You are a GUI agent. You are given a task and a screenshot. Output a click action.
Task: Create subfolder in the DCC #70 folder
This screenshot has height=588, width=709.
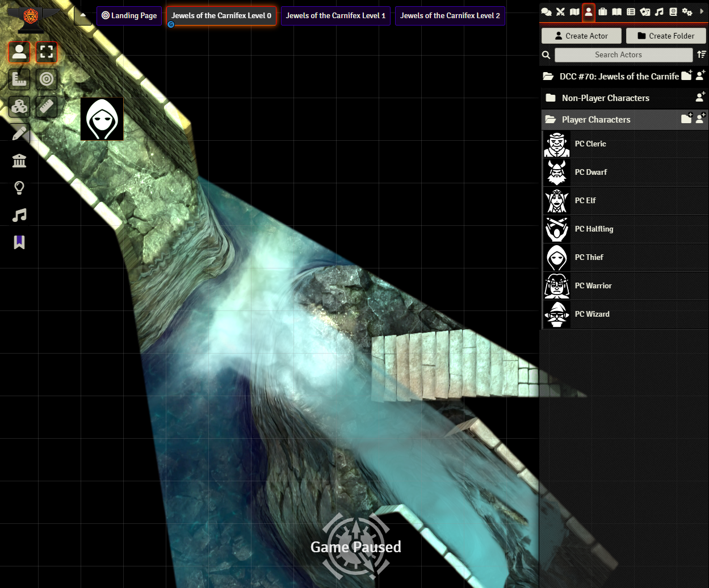point(687,75)
